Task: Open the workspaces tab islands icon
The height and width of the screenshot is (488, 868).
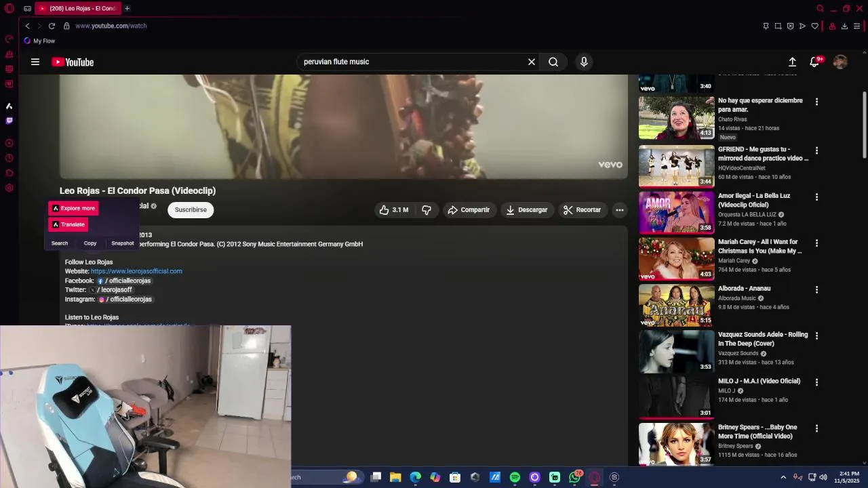Action: [27, 9]
